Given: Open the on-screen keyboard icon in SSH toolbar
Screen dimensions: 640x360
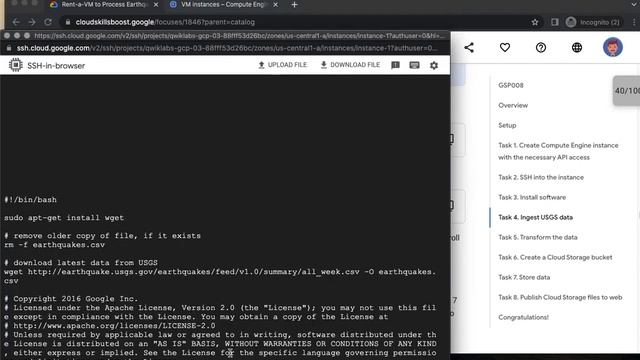Looking at the screenshot, I should (x=414, y=65).
